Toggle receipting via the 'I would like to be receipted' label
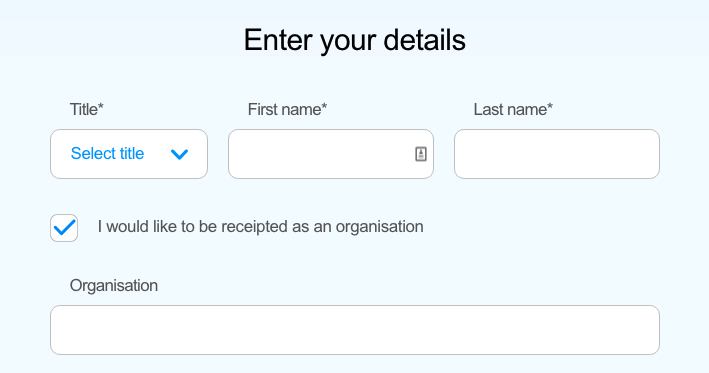This screenshot has width=709, height=373. point(260,227)
